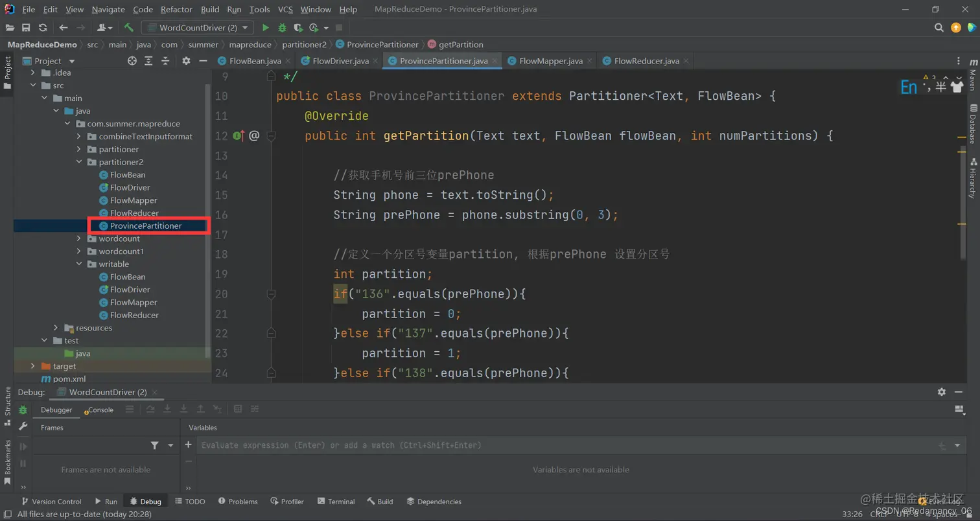Image resolution: width=980 pixels, height=521 pixels.
Task: Collapse the partitioner2 package node
Action: click(79, 162)
